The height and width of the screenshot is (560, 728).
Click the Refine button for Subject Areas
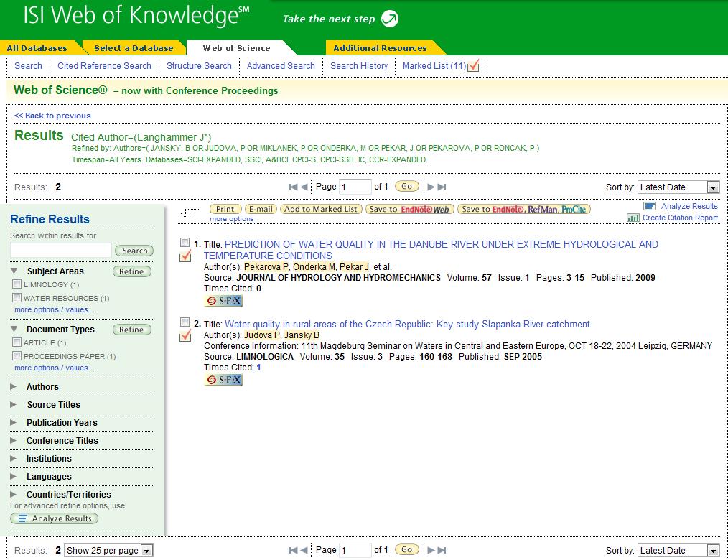pos(132,271)
